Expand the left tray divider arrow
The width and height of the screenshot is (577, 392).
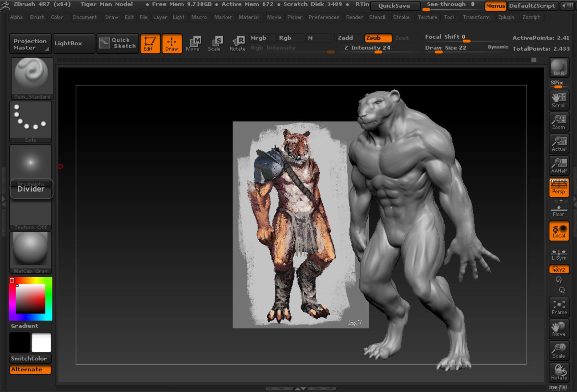tap(4, 202)
